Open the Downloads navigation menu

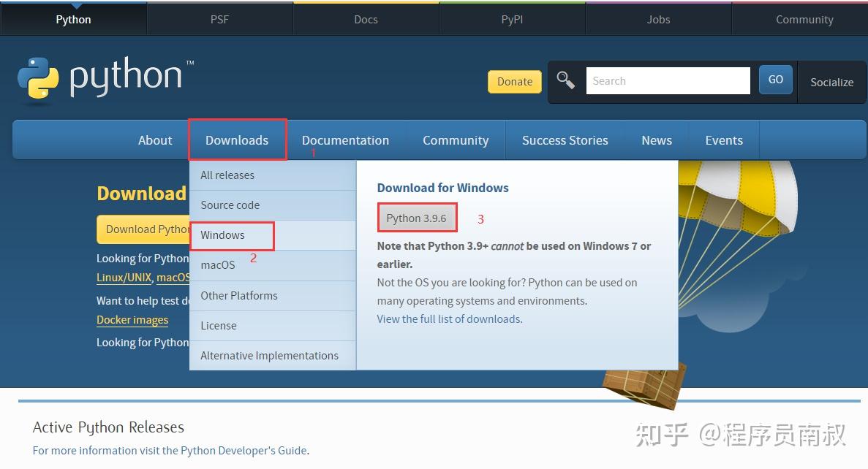[x=237, y=140]
